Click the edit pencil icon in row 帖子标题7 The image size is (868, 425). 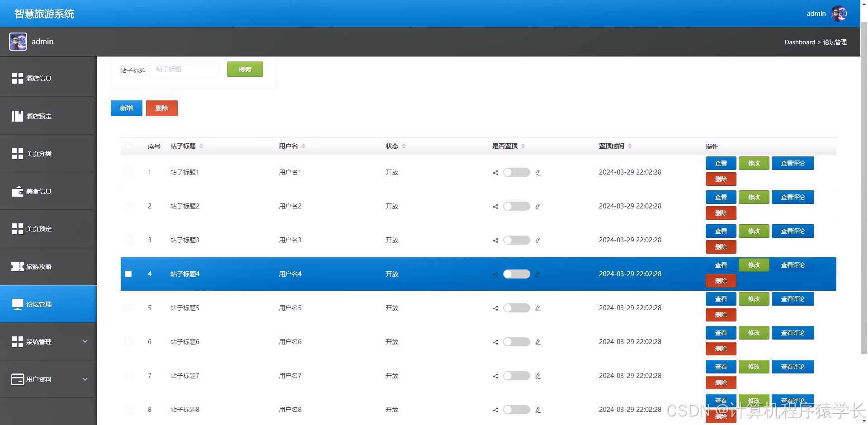point(538,376)
